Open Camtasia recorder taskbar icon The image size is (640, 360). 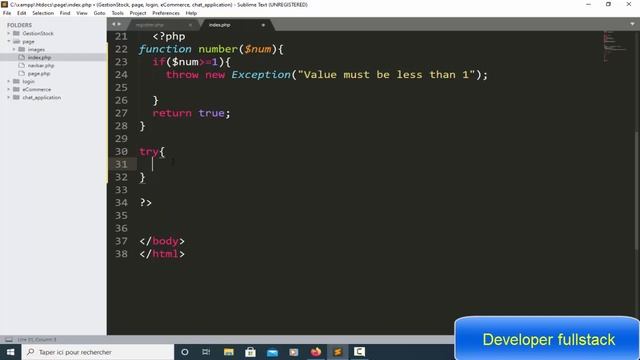tap(360, 352)
